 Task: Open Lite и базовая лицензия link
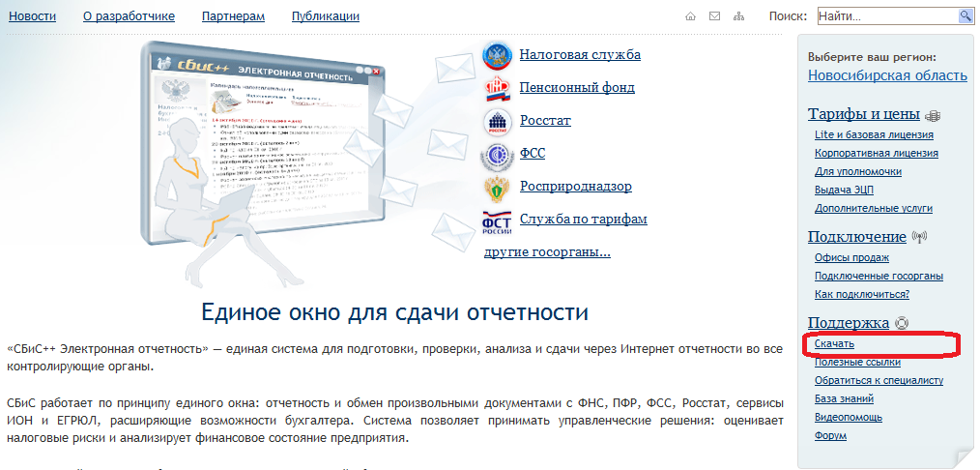875,134
